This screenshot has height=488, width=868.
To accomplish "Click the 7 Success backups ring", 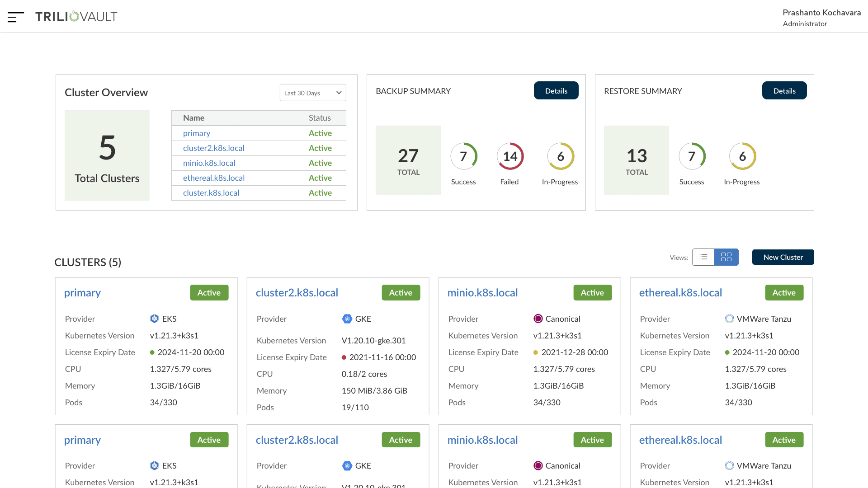I will [464, 156].
